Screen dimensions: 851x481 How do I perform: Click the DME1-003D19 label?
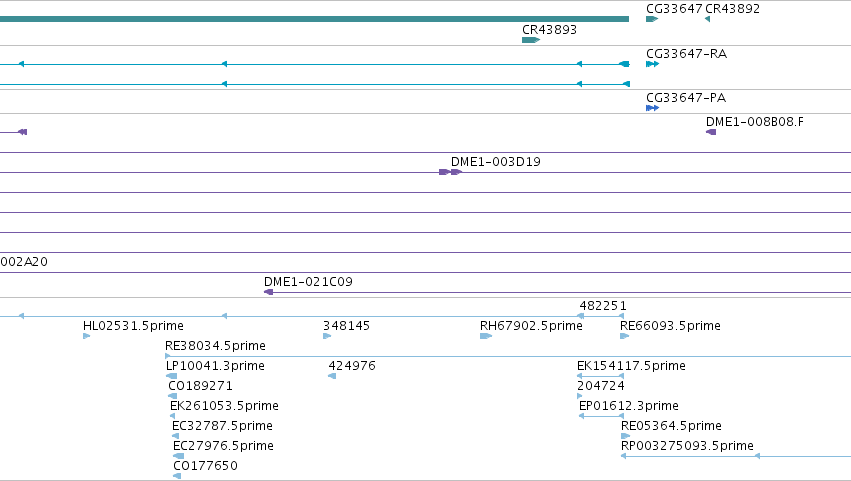(x=496, y=162)
